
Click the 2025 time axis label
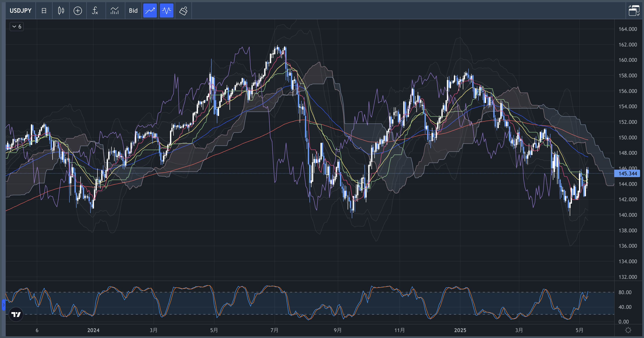[x=460, y=330]
